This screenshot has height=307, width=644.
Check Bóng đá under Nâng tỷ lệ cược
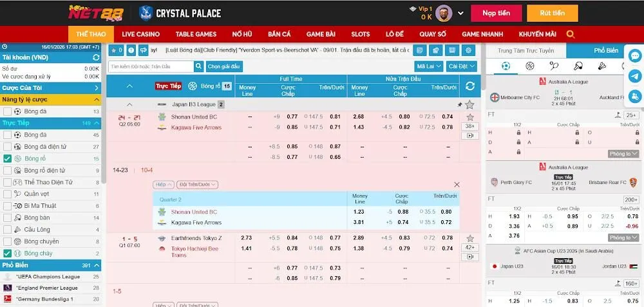7,111
